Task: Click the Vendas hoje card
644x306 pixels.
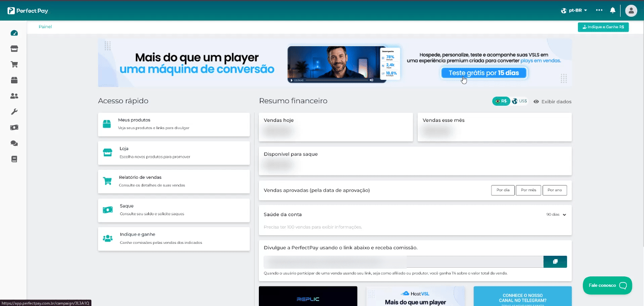Action: pos(336,127)
